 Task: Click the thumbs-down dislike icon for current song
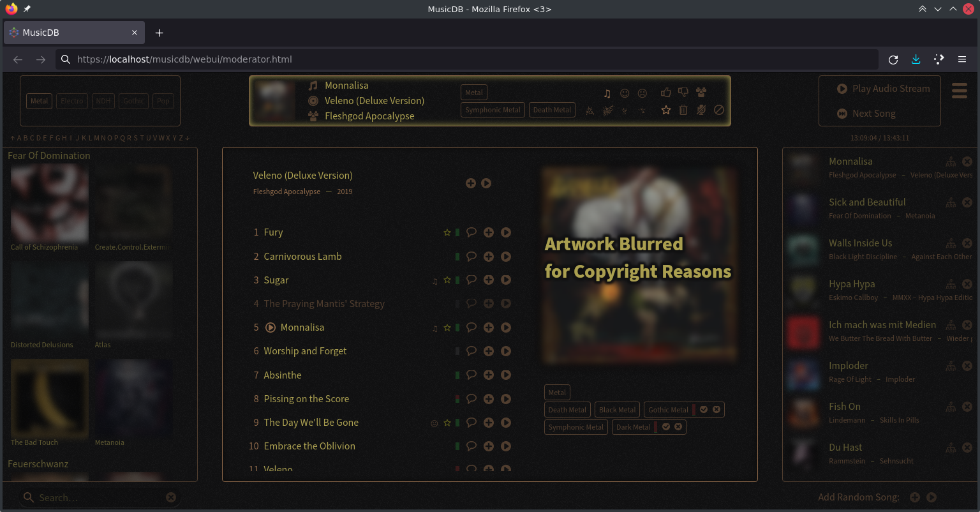[x=683, y=93]
